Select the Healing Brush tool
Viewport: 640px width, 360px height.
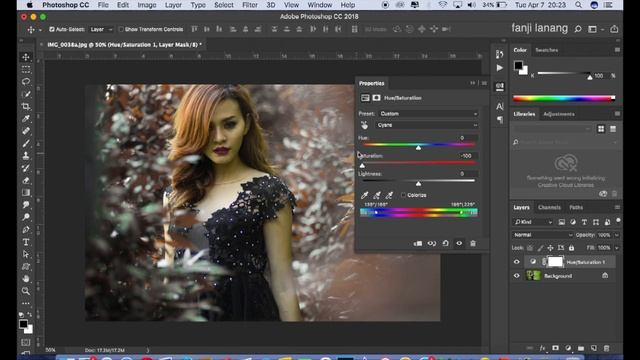tap(26, 131)
